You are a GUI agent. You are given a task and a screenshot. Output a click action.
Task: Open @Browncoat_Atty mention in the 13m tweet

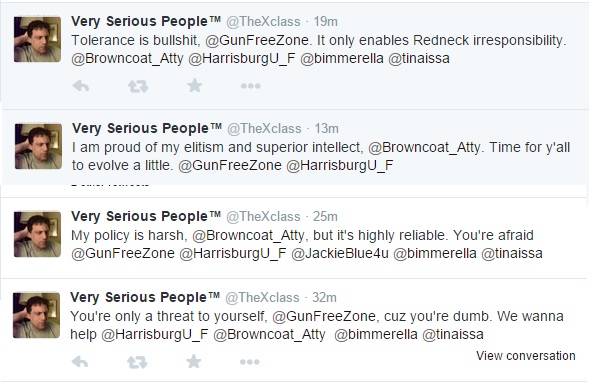[425, 147]
